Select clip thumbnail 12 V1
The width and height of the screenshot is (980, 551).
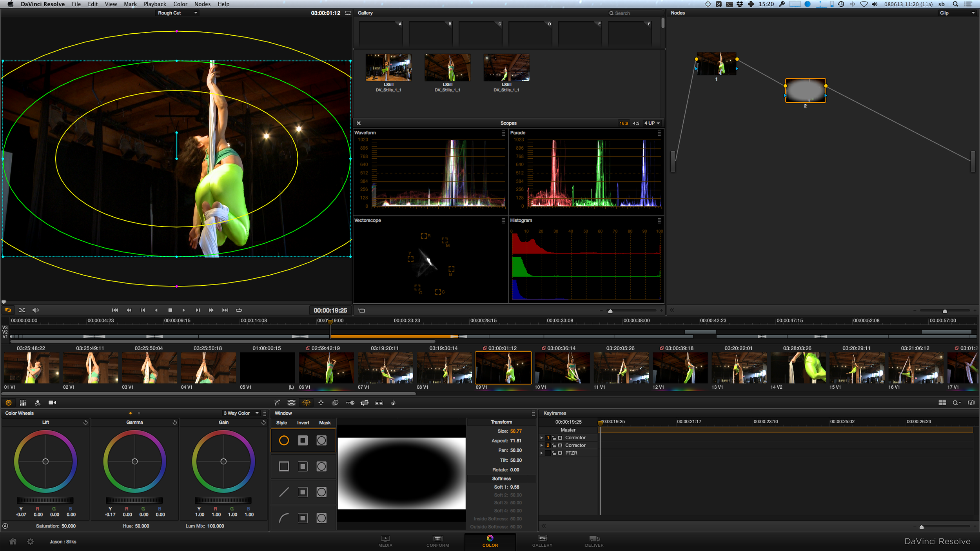680,368
